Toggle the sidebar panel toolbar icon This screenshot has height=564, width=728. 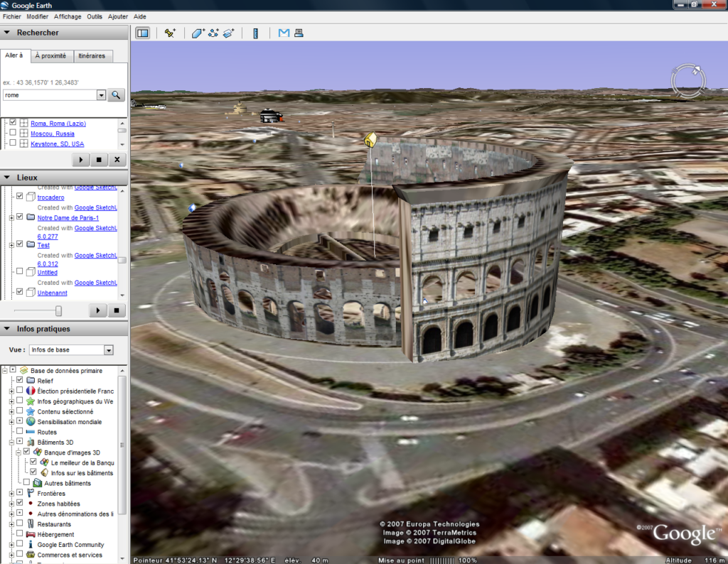point(142,33)
